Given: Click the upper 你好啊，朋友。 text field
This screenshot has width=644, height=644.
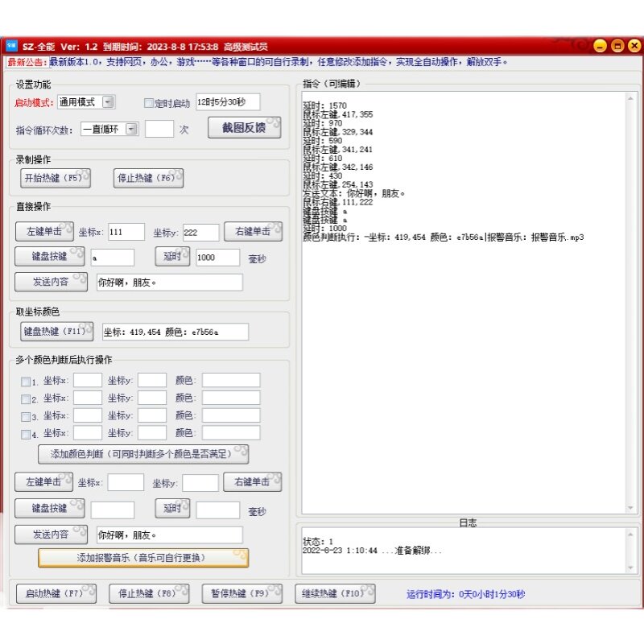Looking at the screenshot, I should pos(170,283).
